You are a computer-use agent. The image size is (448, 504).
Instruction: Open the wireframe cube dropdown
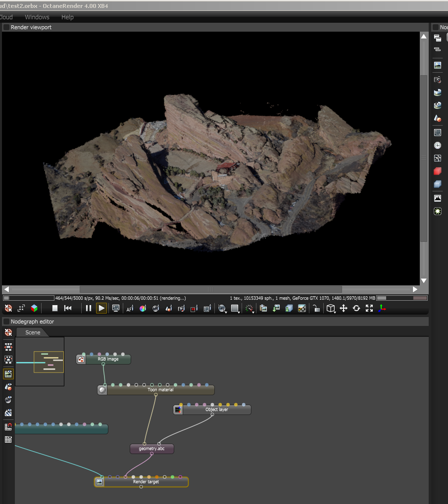tap(331, 309)
